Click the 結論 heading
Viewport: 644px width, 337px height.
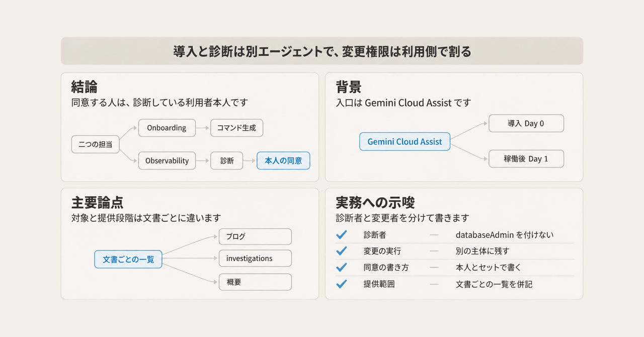pos(85,88)
